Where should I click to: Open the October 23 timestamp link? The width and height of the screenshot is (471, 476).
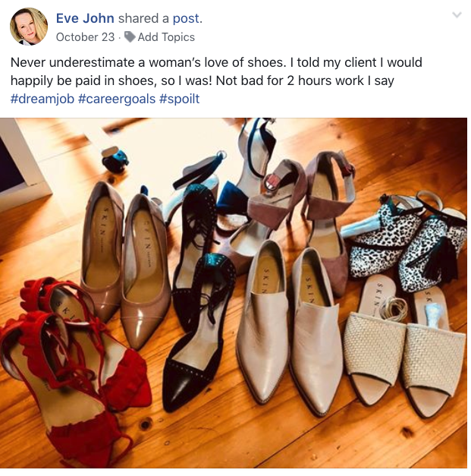(x=85, y=37)
